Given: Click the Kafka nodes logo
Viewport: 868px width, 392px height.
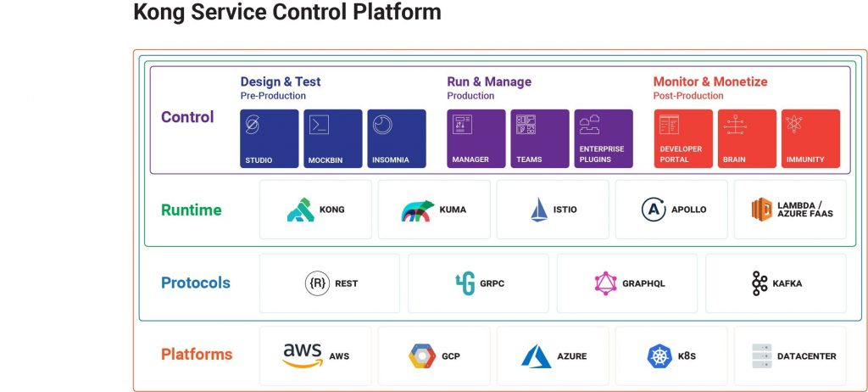Looking at the screenshot, I should [x=759, y=283].
